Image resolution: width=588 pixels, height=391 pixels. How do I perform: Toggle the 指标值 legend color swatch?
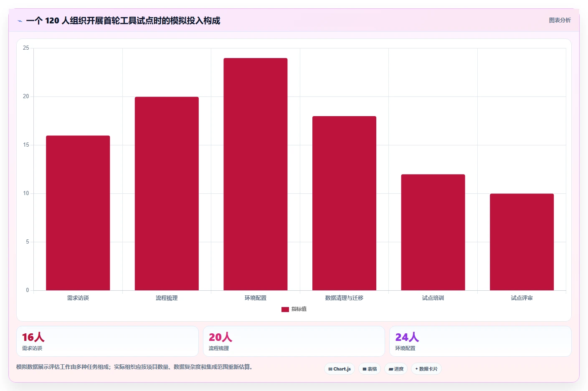point(285,310)
